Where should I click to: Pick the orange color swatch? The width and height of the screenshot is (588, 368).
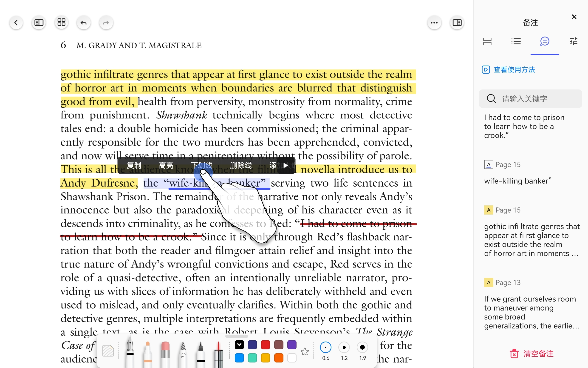click(279, 358)
